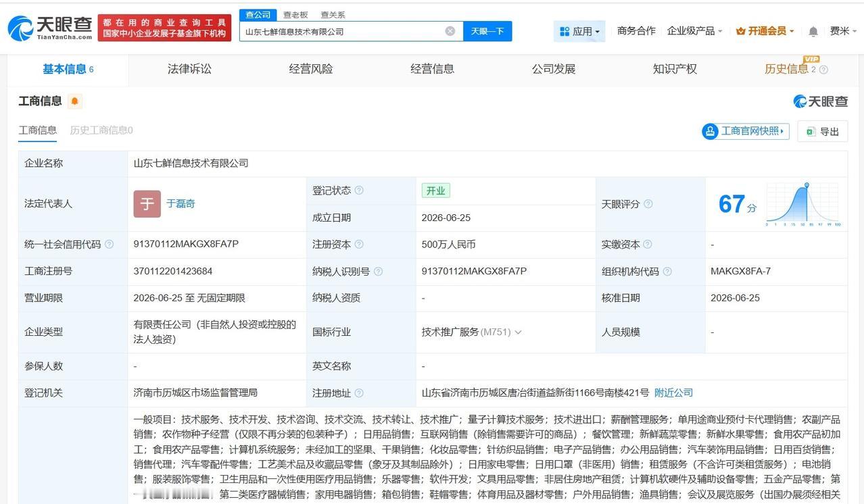Select the 查老板 search tab
Image resolution: width=864 pixels, height=504 pixels.
click(x=295, y=15)
